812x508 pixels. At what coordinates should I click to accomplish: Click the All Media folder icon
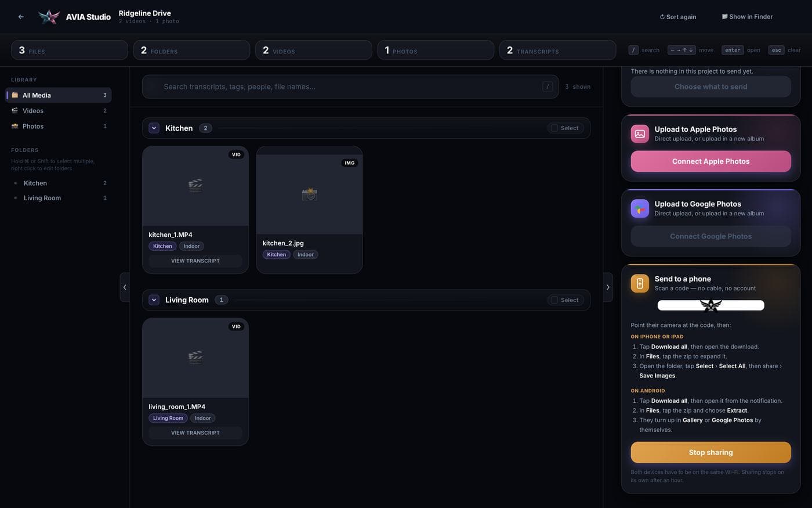coord(15,95)
